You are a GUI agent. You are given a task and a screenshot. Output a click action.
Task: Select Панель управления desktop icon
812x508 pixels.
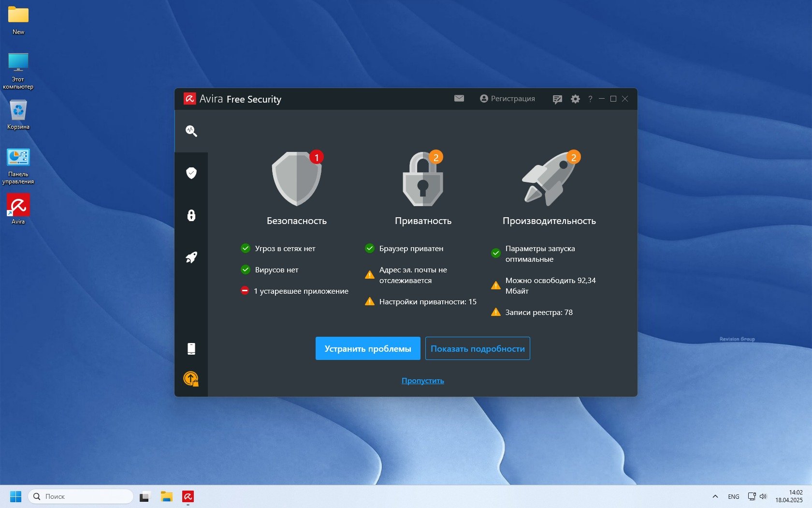click(18, 166)
